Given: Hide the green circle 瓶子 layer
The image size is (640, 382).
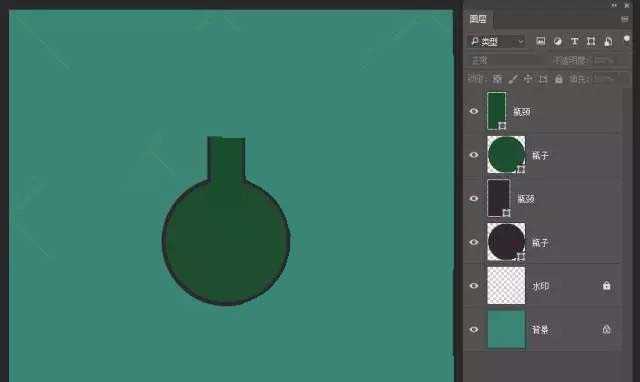Looking at the screenshot, I should click(x=473, y=155).
